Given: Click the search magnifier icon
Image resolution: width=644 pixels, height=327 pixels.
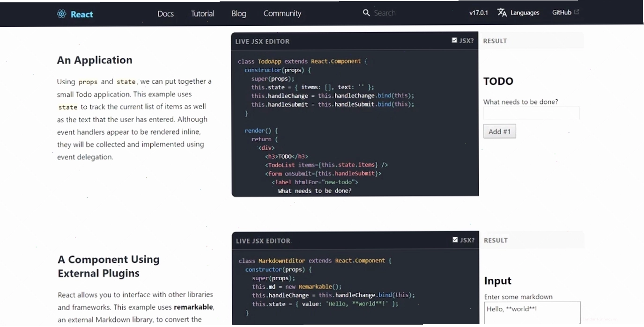Looking at the screenshot, I should point(366,13).
